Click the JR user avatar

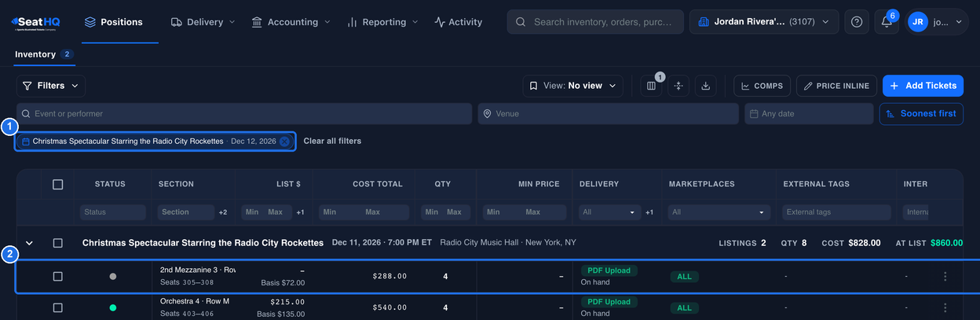917,22
